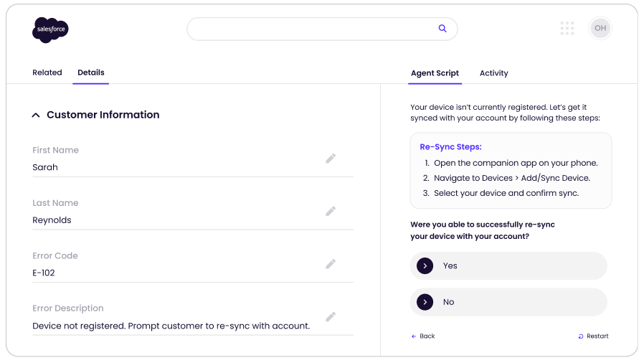This screenshot has width=644, height=363.
Task: Select the Details tab
Action: 91,72
